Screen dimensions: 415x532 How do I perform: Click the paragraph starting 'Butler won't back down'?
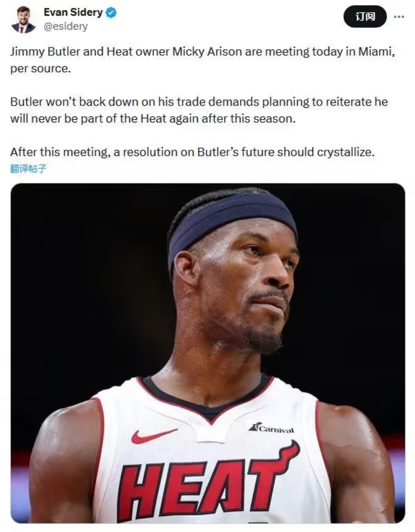pyautogui.click(x=199, y=110)
